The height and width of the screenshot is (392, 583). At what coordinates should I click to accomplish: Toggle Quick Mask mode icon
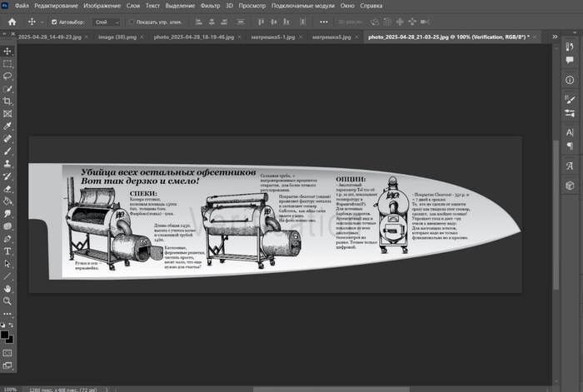[7, 352]
